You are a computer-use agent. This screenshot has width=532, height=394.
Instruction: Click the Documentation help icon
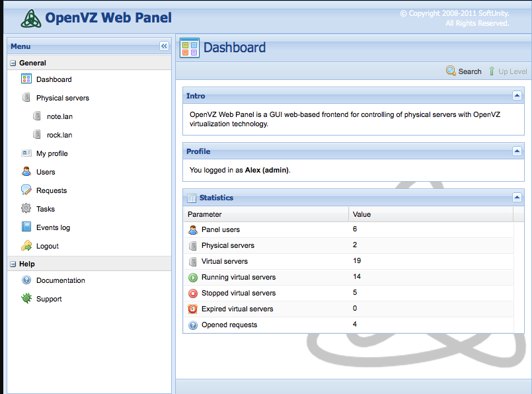(x=26, y=280)
